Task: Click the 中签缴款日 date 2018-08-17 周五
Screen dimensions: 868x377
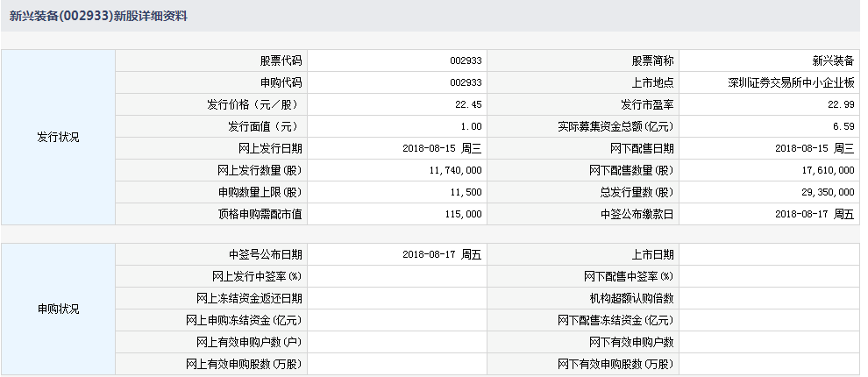Action: click(815, 214)
